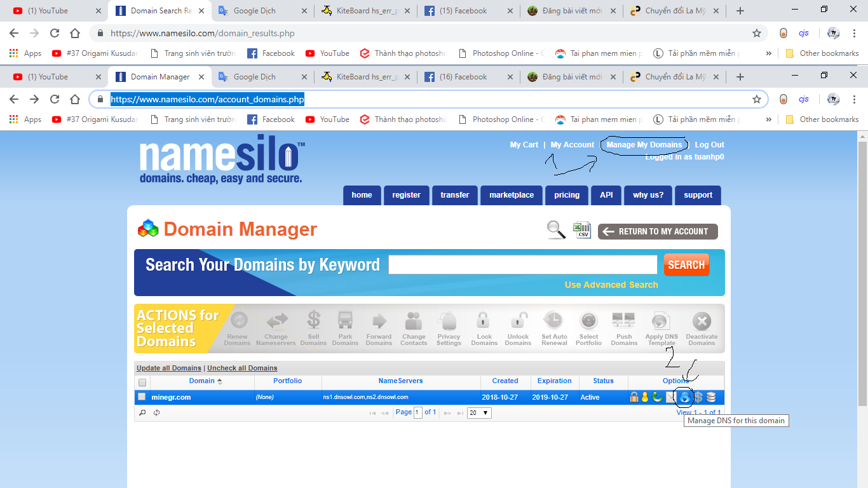Go to the support navigation tab
Screen dimensions: 868x488
[698, 195]
